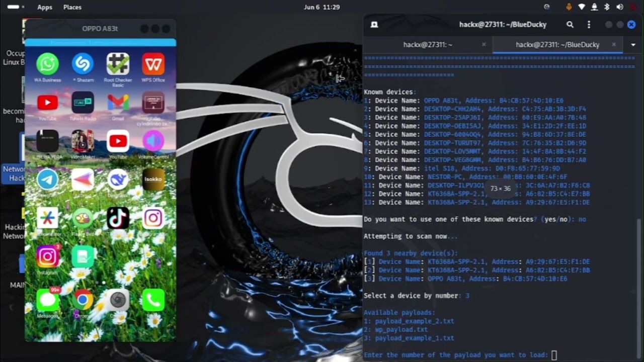
Task: Click DESKTOP-CHH2AH4 device name
Action: (453, 109)
